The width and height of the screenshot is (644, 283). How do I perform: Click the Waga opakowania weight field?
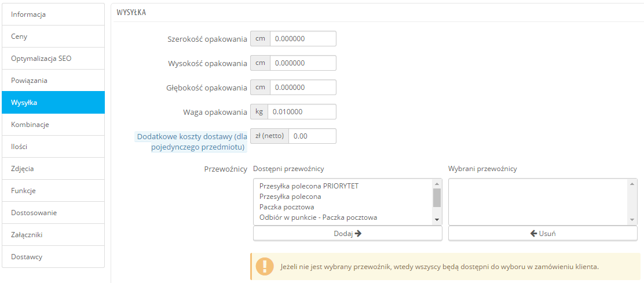click(x=303, y=112)
